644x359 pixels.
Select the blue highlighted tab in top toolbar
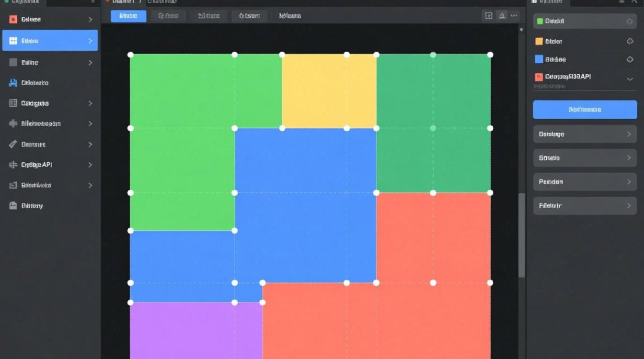(x=128, y=16)
